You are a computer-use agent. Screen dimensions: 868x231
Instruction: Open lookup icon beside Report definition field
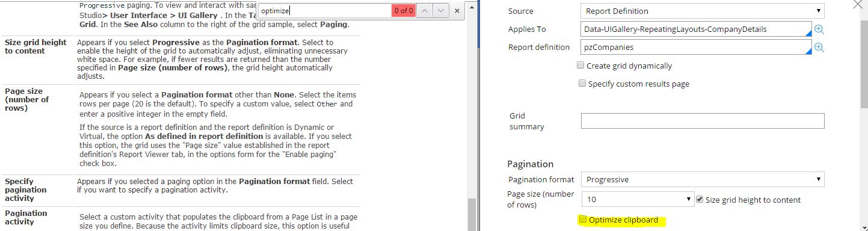coord(819,48)
